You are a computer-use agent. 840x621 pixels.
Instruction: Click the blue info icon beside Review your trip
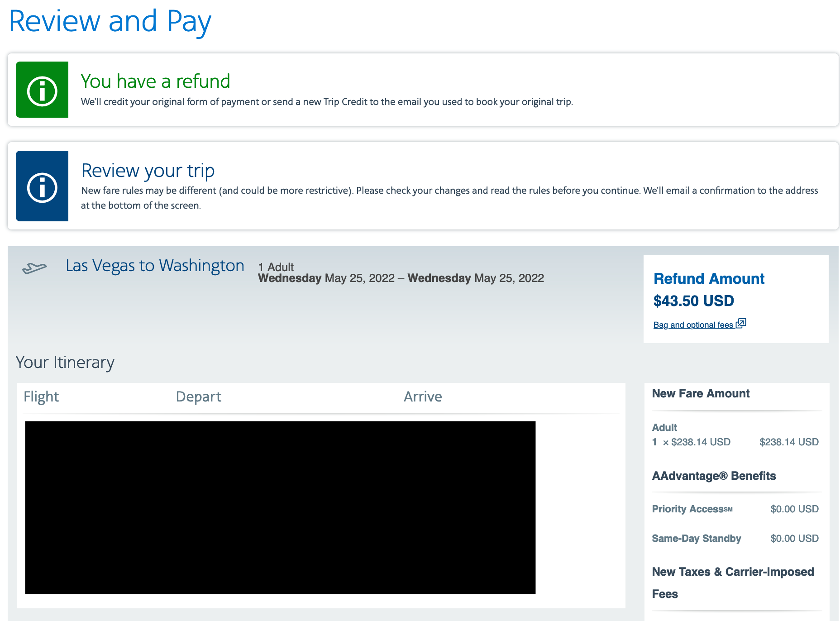point(42,187)
